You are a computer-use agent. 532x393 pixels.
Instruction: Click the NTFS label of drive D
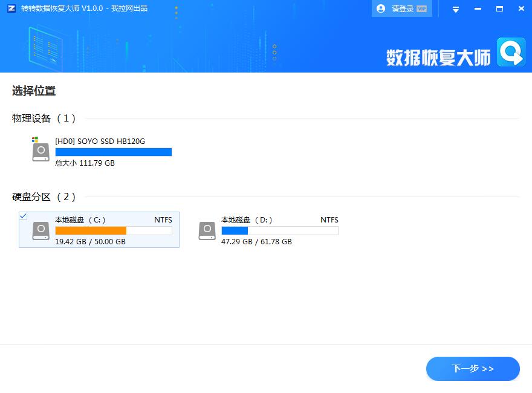[x=329, y=220]
